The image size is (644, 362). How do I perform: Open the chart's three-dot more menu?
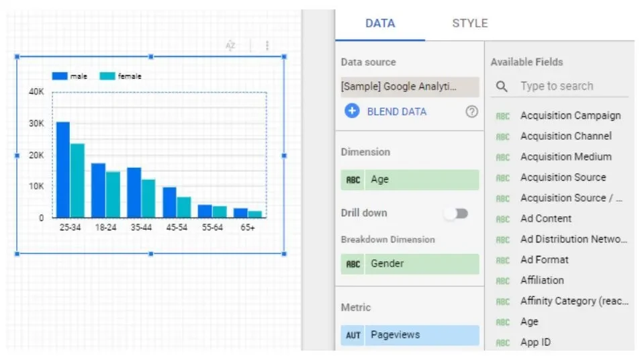267,45
